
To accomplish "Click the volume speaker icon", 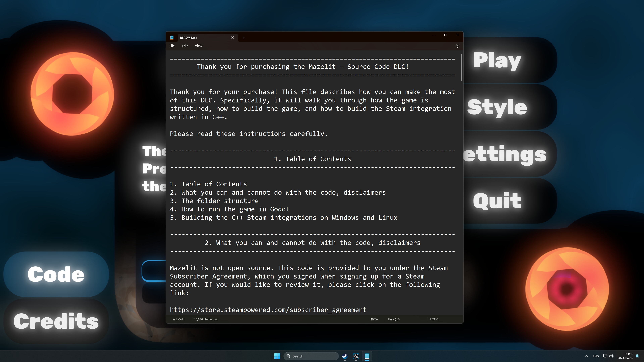I will (x=611, y=356).
